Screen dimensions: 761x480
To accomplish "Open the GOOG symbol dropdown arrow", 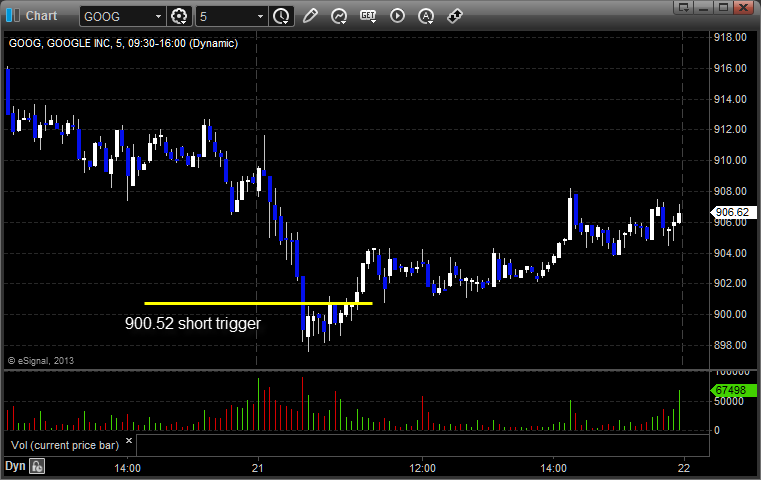I will 158,17.
